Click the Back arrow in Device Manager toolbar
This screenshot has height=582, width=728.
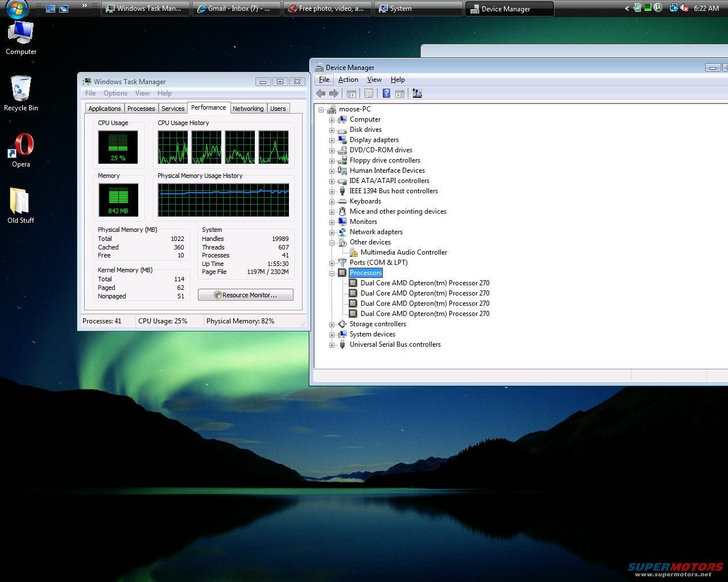[x=321, y=94]
